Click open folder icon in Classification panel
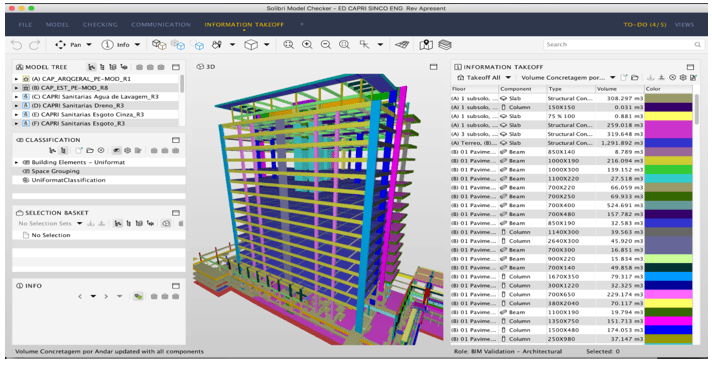712x365 pixels. [90, 151]
